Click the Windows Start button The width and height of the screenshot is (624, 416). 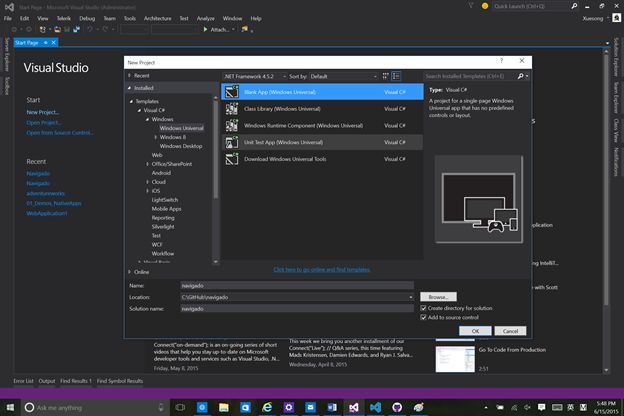[x=10, y=407]
